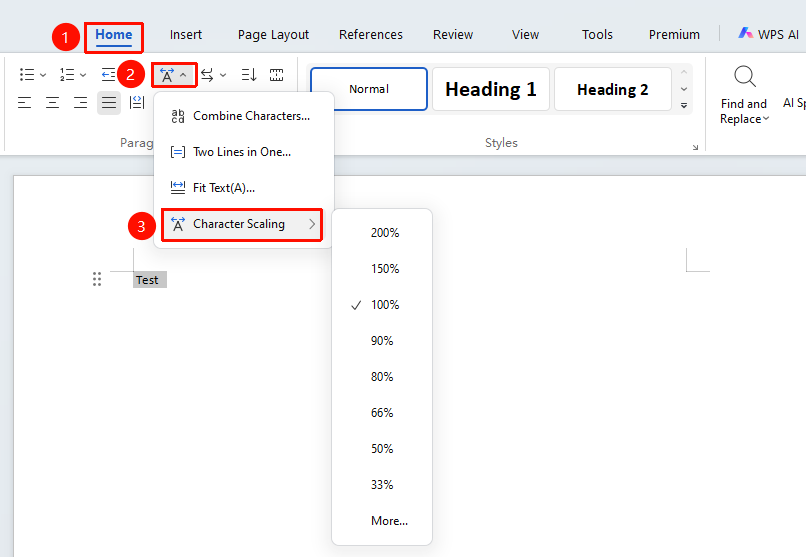Switch to the Home tab

coord(114,34)
